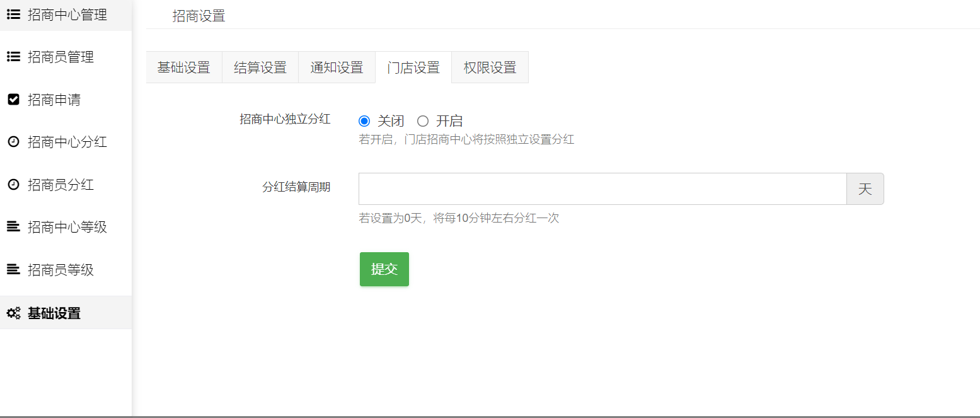Click the list icon beside 招商中心管理

click(x=13, y=15)
